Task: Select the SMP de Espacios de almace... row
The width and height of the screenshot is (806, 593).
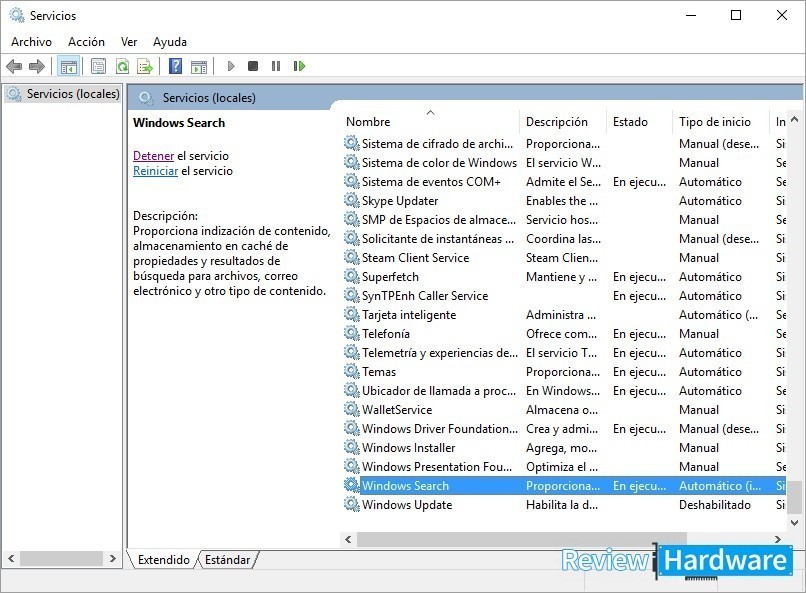Action: click(x=564, y=219)
